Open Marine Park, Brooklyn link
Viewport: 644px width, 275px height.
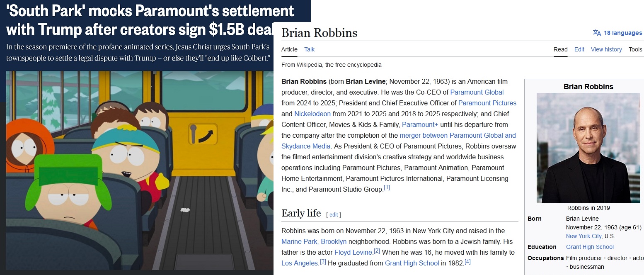click(x=314, y=241)
